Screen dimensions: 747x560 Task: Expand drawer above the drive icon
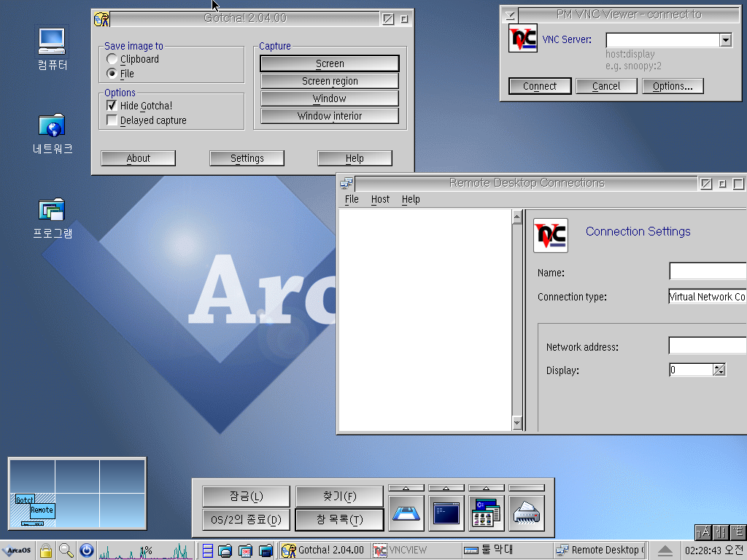click(x=406, y=488)
